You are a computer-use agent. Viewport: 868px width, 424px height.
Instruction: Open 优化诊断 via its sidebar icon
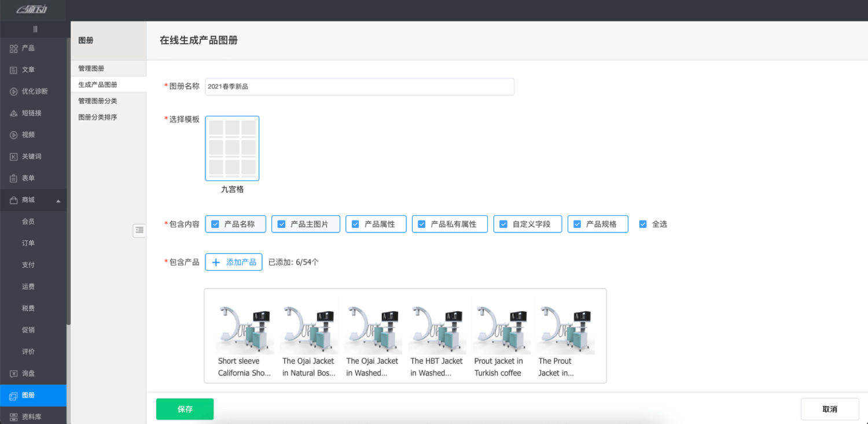pyautogui.click(x=14, y=91)
